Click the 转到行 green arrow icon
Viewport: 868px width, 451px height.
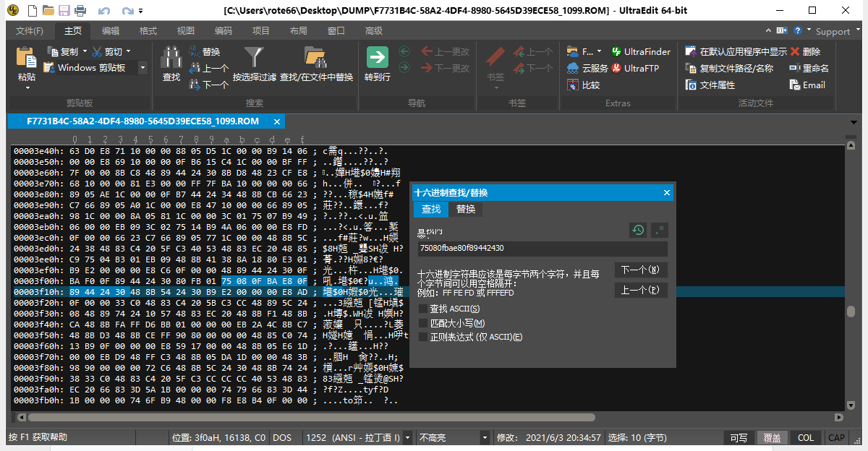378,57
